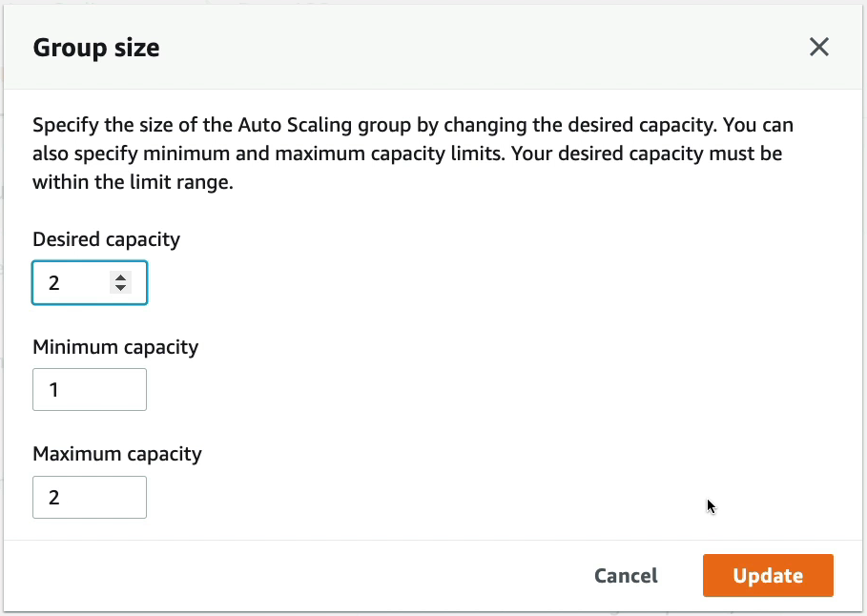Close the Group size dialog with X

pyautogui.click(x=819, y=47)
